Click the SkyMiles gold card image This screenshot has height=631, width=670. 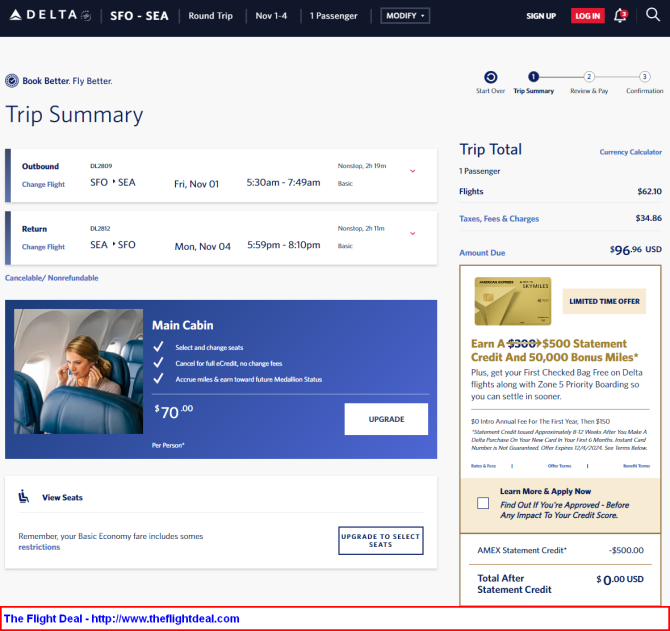click(513, 301)
